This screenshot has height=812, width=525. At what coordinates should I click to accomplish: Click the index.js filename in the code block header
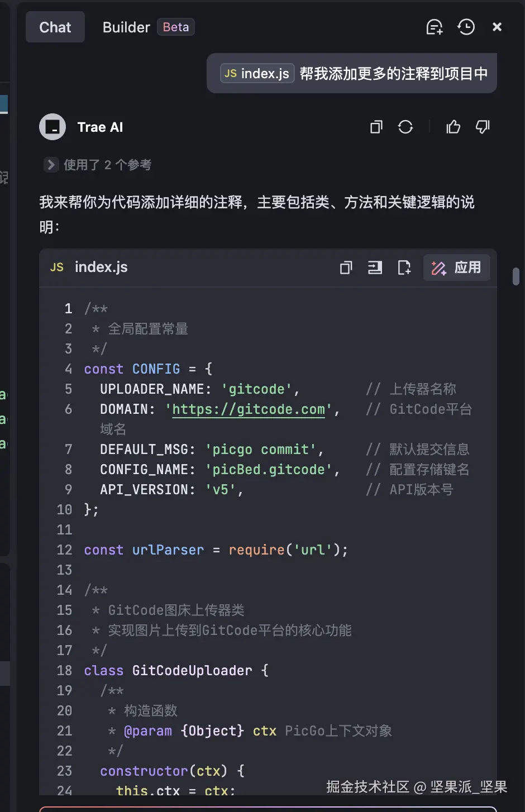point(101,267)
